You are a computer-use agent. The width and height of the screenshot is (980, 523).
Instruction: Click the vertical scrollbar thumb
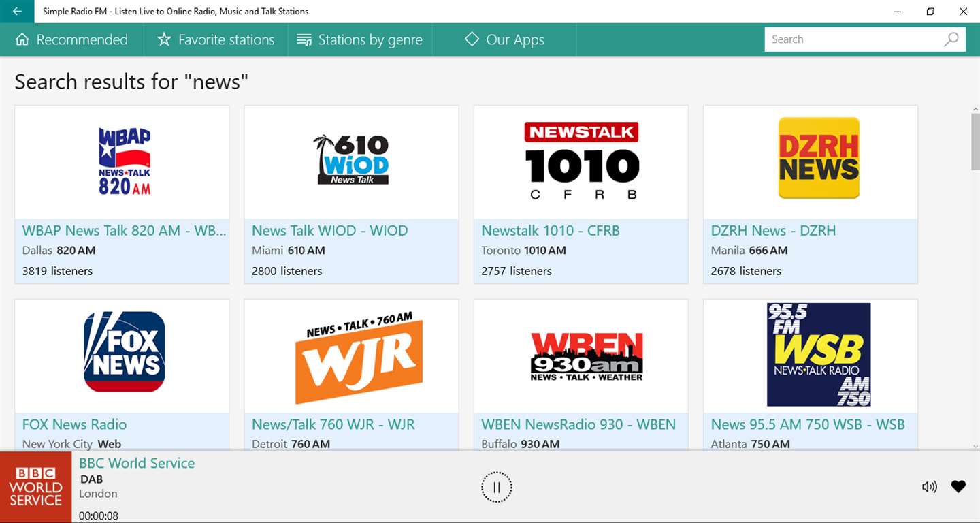[x=975, y=142]
